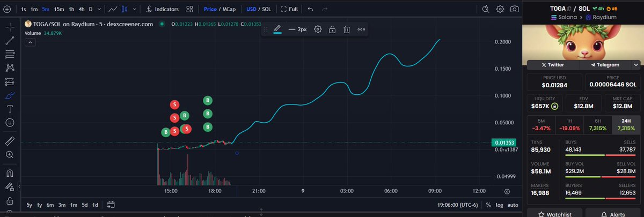Screen dimensions: 644x217
Task: Select the 24H stats tab
Action: pyautogui.click(x=625, y=125)
